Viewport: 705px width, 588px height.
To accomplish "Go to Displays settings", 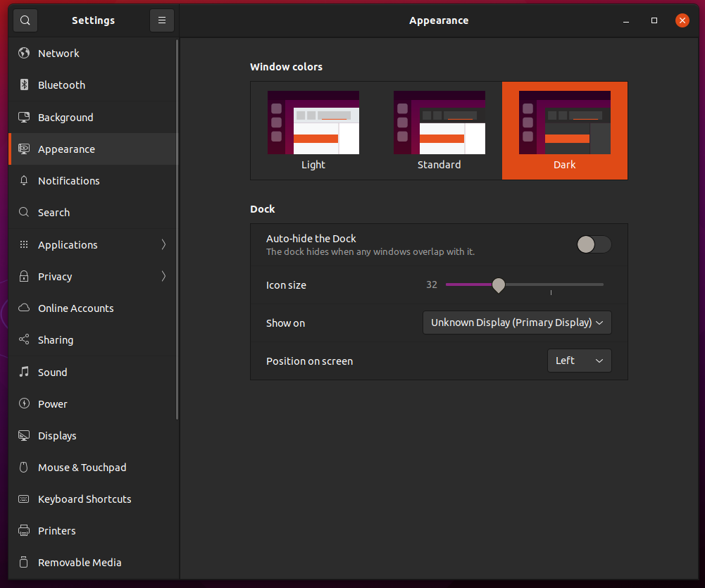I will click(93, 436).
